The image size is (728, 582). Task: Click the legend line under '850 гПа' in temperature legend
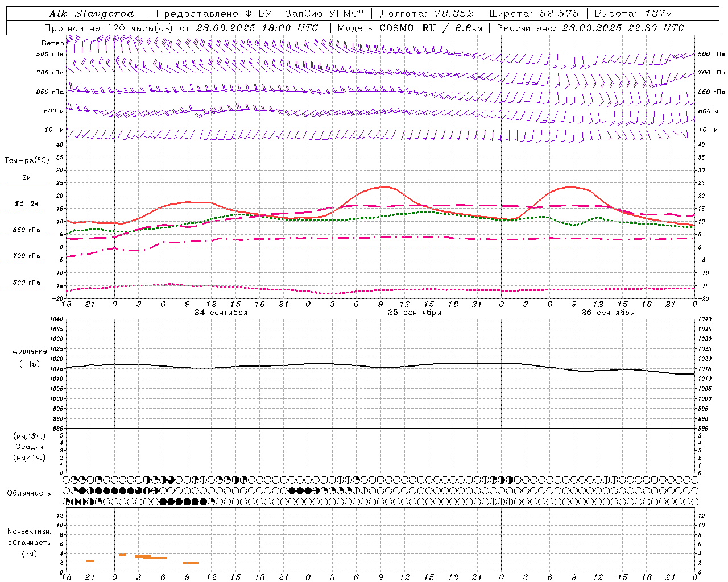(26, 236)
